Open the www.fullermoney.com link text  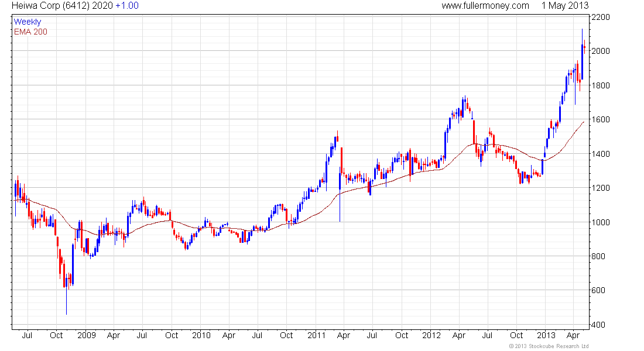pos(485,6)
